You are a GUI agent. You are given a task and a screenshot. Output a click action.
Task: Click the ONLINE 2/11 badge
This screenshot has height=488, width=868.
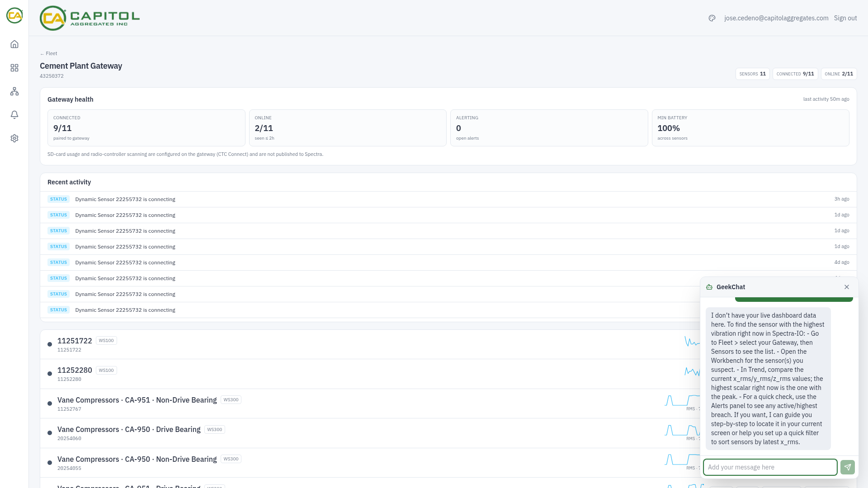(x=839, y=74)
